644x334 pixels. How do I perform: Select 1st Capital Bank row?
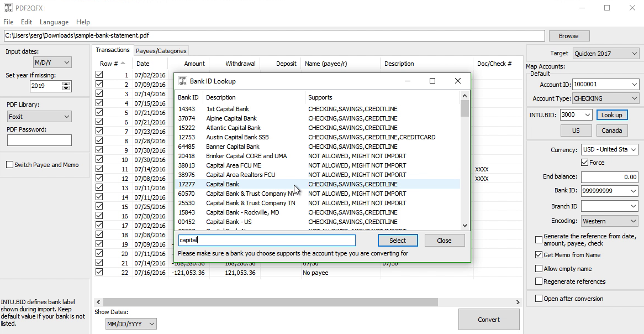[318, 109]
